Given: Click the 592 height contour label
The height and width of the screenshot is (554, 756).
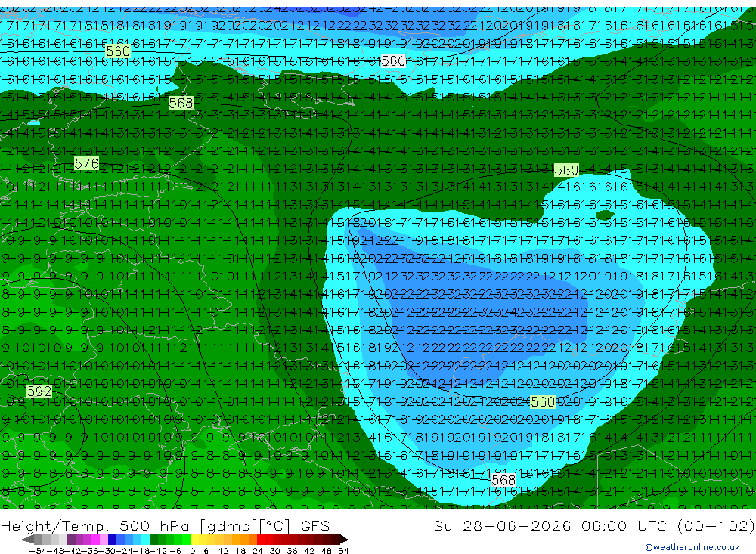Looking at the screenshot, I should tap(39, 391).
